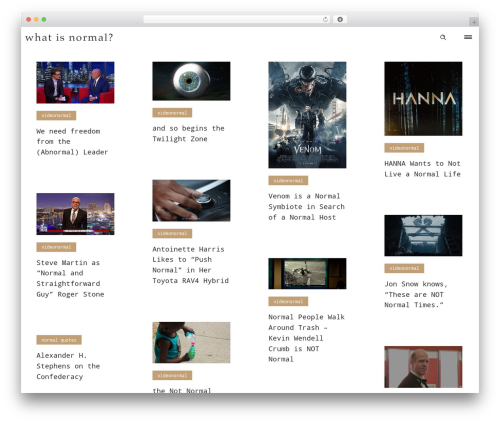Open a new tab with the plus button
This screenshot has height=423, width=500.
[x=474, y=22]
